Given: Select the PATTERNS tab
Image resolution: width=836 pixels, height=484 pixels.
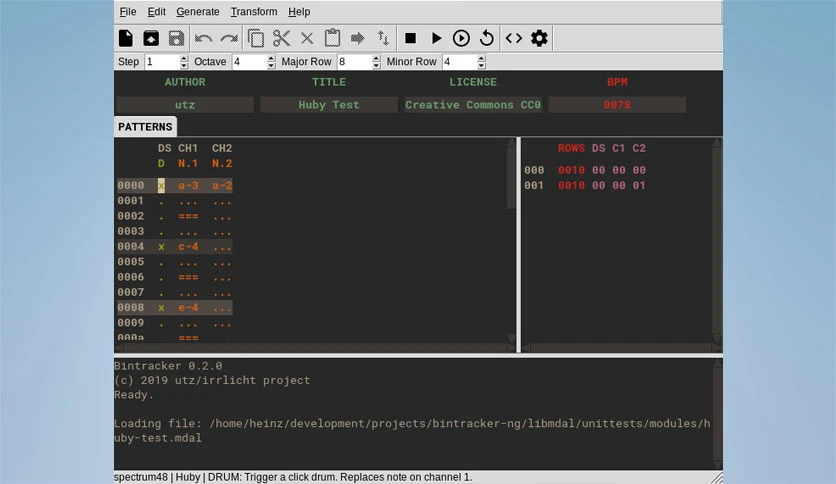Looking at the screenshot, I should [145, 127].
